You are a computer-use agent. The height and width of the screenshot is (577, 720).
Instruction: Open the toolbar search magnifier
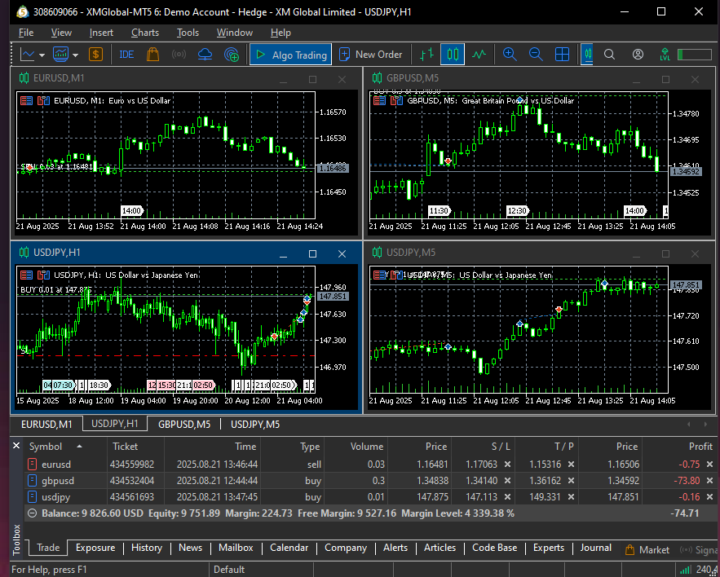[x=609, y=55]
